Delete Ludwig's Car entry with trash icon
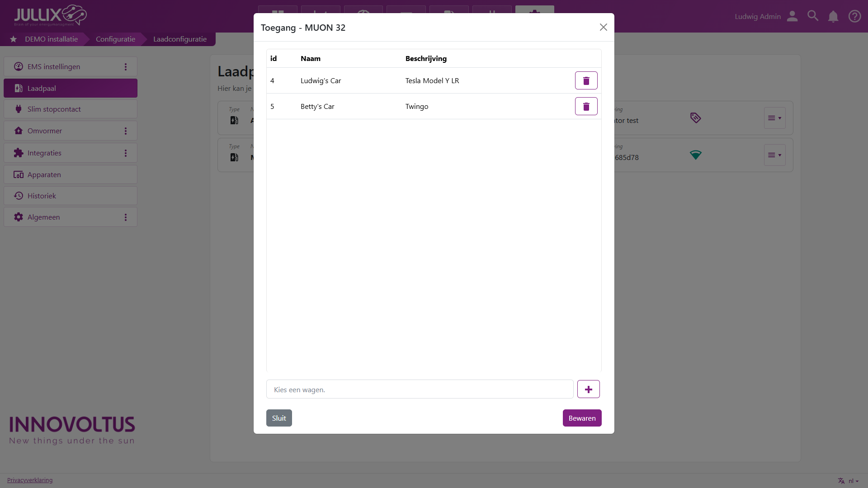 pyautogui.click(x=586, y=80)
